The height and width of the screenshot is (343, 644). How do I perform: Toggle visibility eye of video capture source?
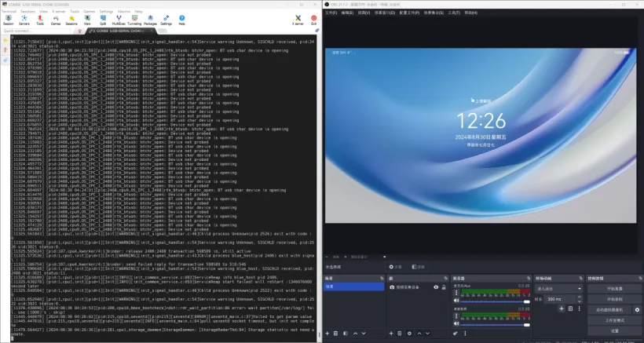(x=434, y=287)
